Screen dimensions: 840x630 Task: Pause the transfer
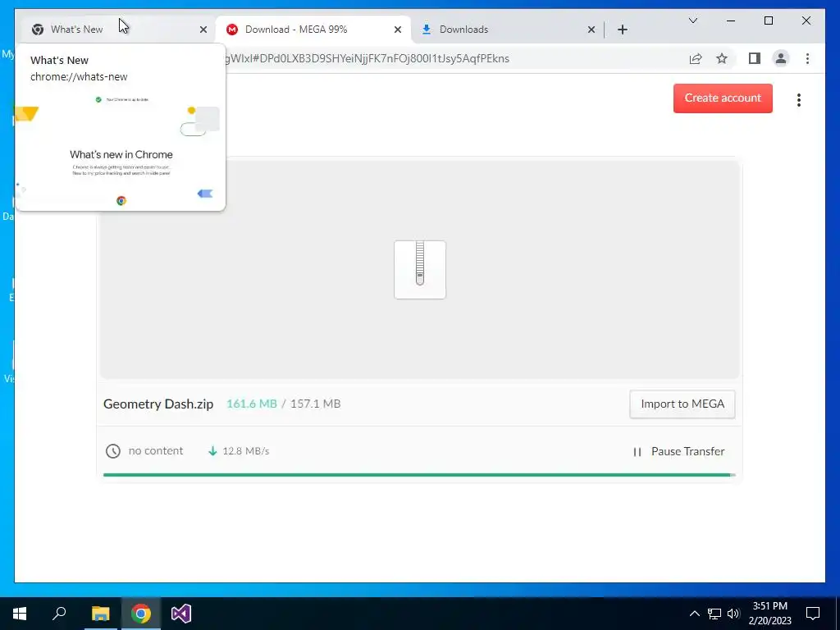[678, 452]
